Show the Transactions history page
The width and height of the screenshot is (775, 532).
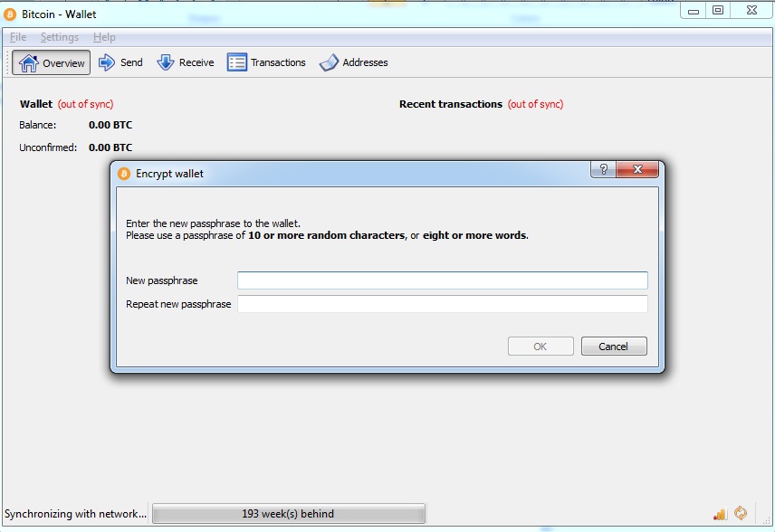click(266, 62)
